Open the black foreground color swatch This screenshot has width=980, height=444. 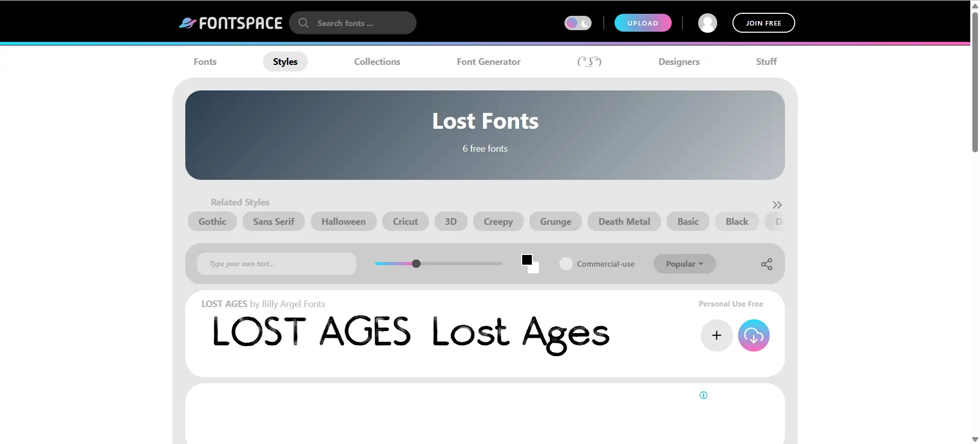click(527, 260)
